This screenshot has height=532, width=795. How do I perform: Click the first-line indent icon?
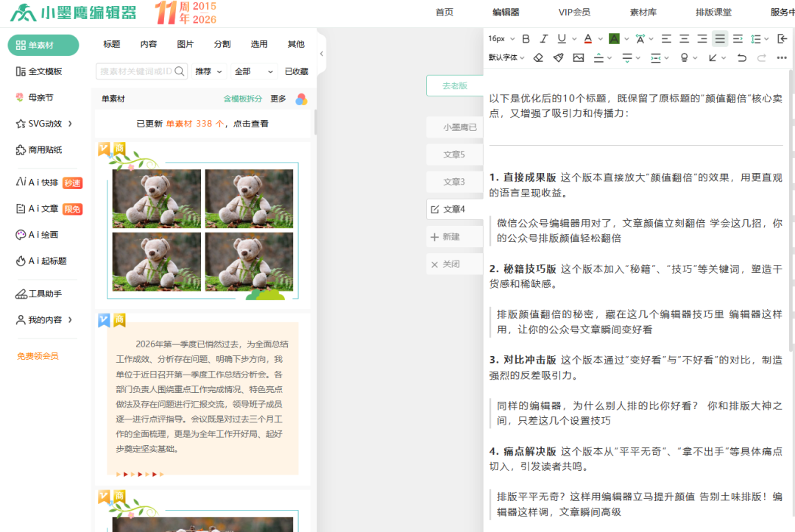point(738,38)
